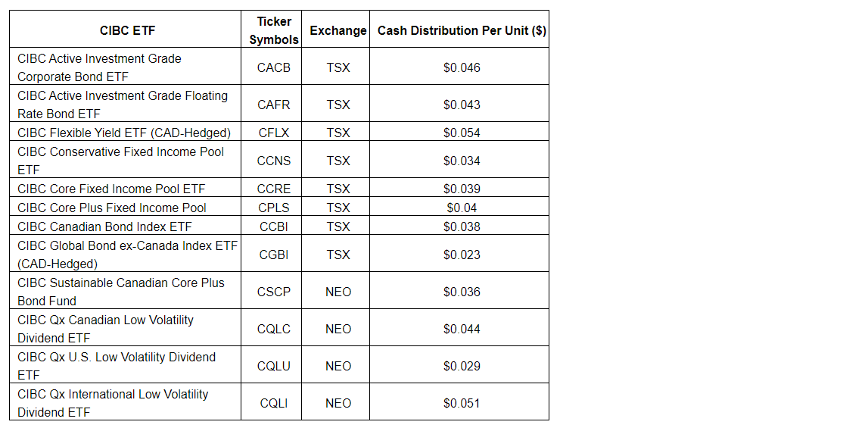
Task: Click the Cash Distribution Per Unit header
Action: click(x=462, y=30)
